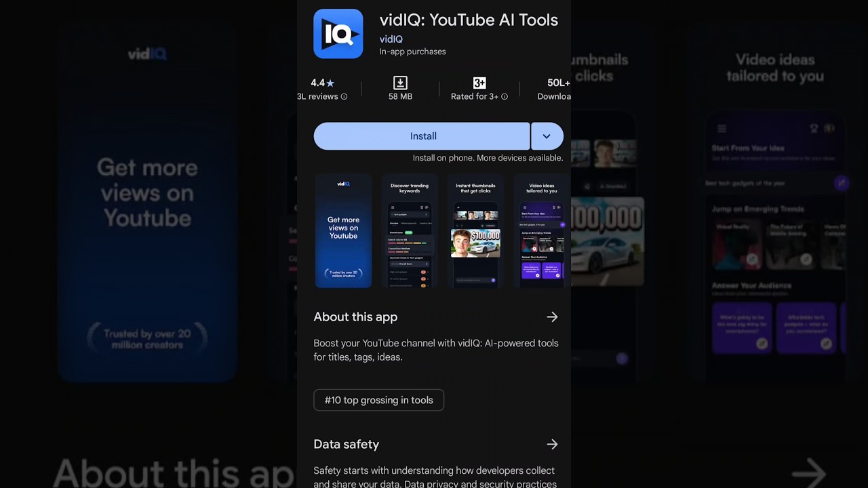Click the 'vidIQ: YouTube AI Tools' title

[x=469, y=20]
